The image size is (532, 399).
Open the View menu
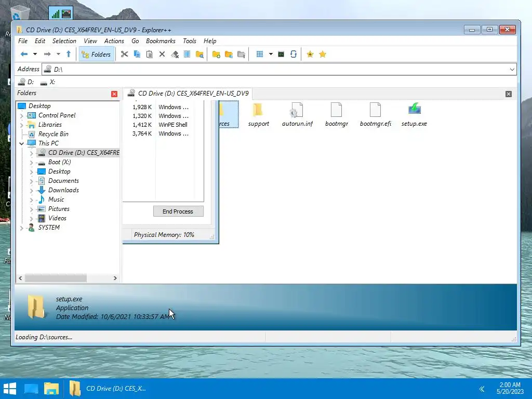(90, 41)
